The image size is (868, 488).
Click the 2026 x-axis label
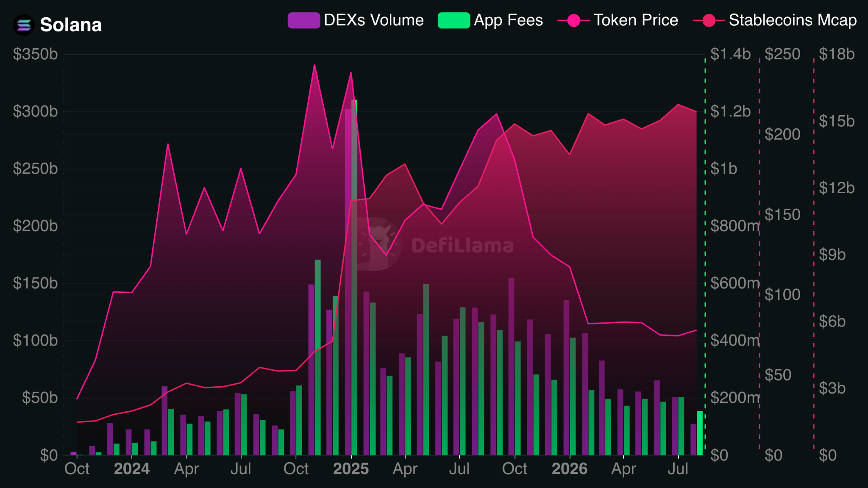tap(570, 469)
